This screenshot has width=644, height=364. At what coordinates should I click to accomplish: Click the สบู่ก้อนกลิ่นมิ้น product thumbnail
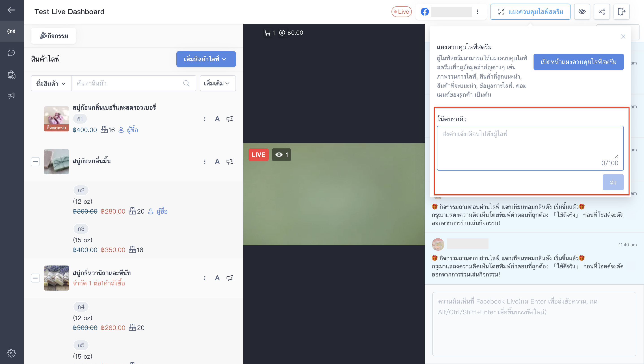pos(56,161)
